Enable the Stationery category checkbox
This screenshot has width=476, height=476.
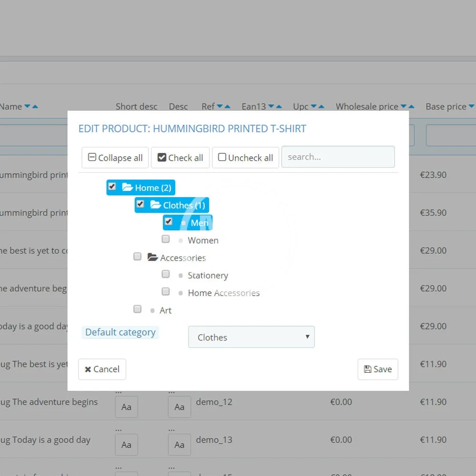click(x=166, y=274)
